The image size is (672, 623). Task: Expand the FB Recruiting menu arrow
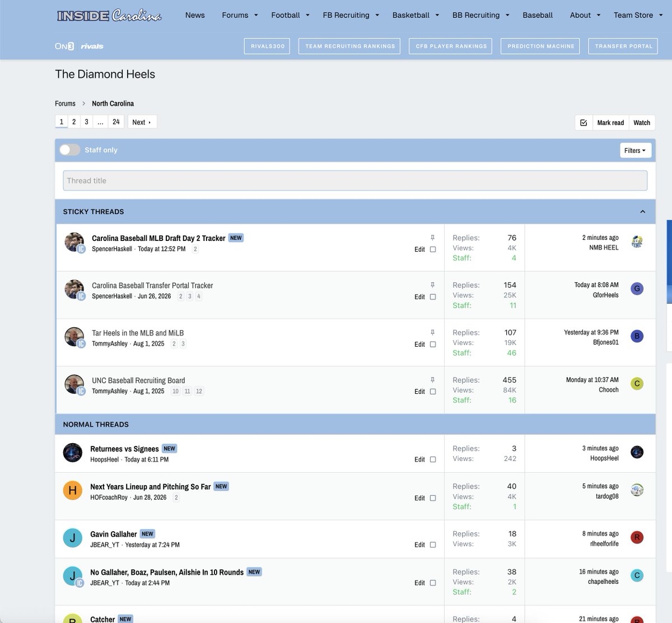point(377,15)
